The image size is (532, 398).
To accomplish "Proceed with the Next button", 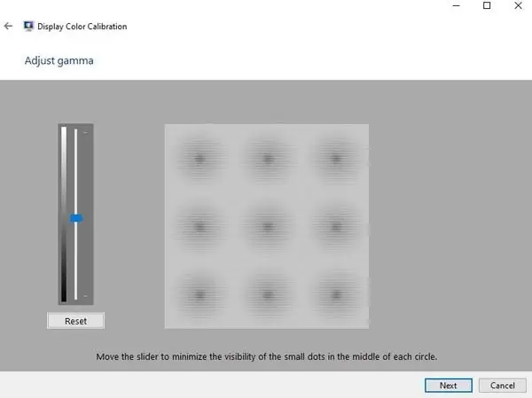I will tap(449, 386).
